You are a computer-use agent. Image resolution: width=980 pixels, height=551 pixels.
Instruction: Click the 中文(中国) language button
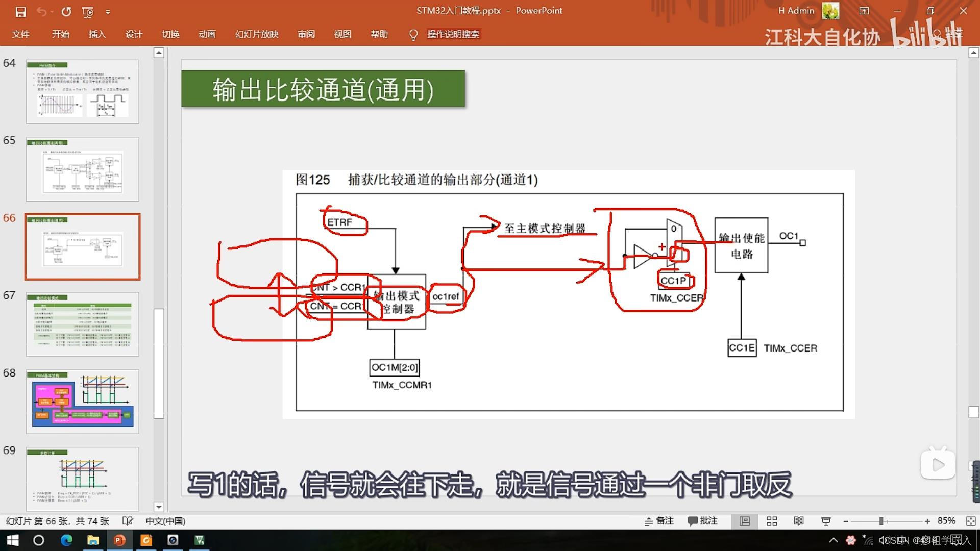pyautogui.click(x=165, y=521)
